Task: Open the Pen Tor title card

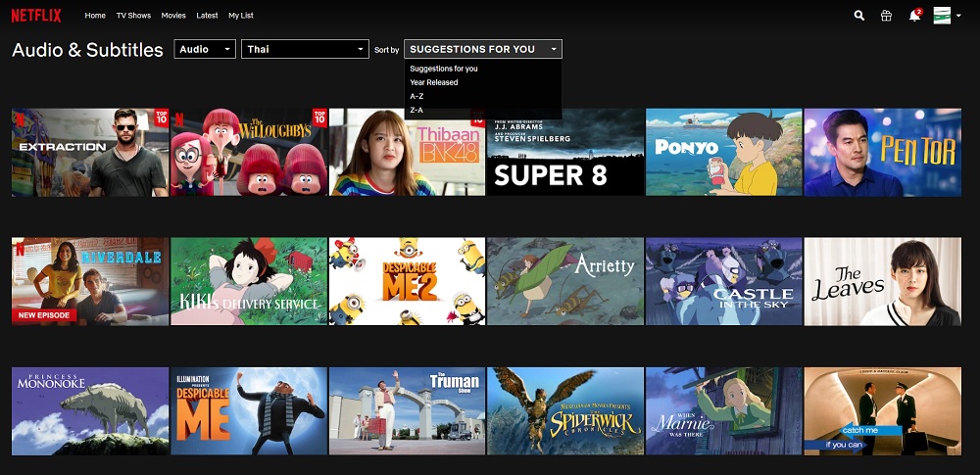Action: 883,153
